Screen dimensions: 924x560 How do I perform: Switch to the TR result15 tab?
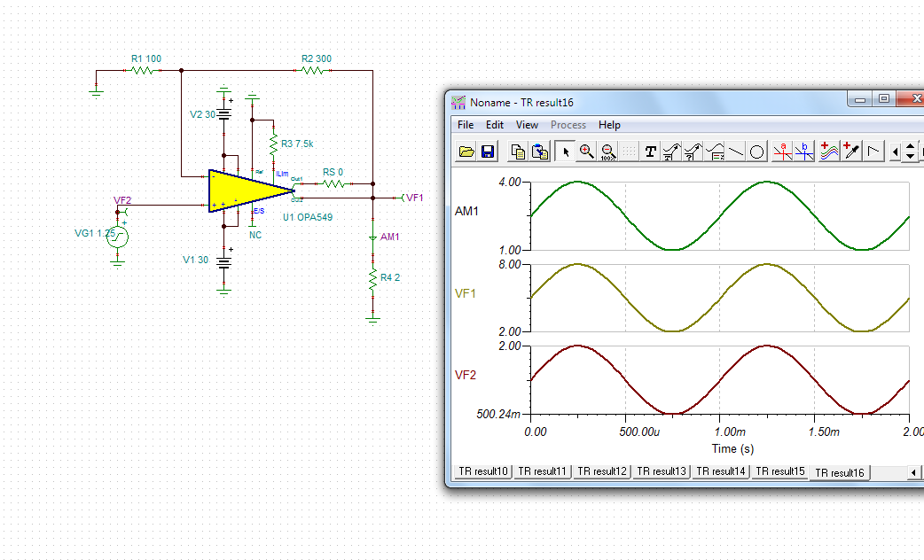point(780,471)
